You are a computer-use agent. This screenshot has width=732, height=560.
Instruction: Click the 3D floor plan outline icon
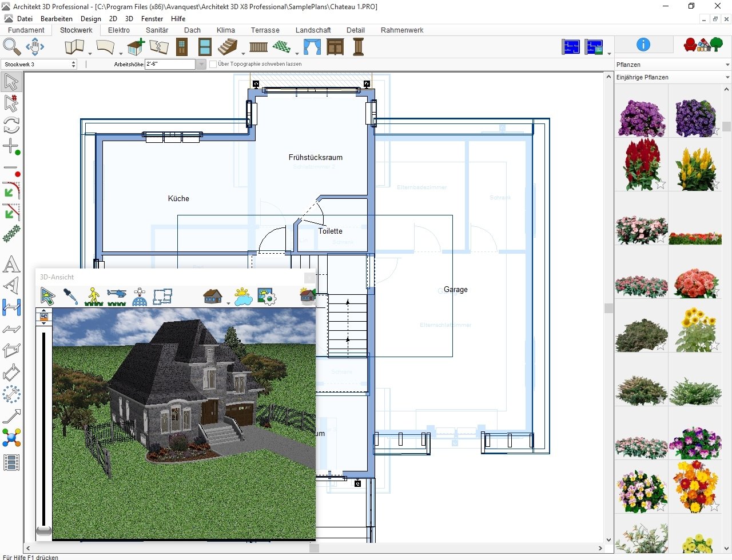pyautogui.click(x=162, y=296)
